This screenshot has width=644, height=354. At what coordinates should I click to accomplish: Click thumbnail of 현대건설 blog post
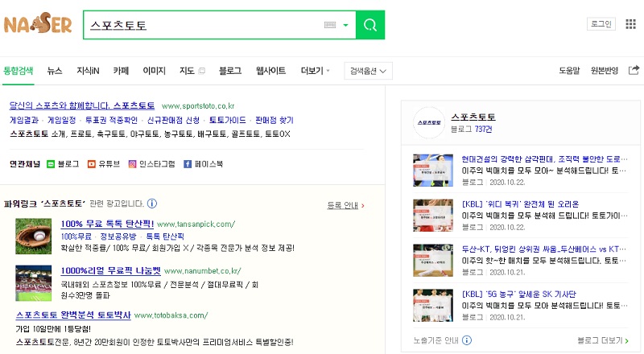pyautogui.click(x=433, y=171)
